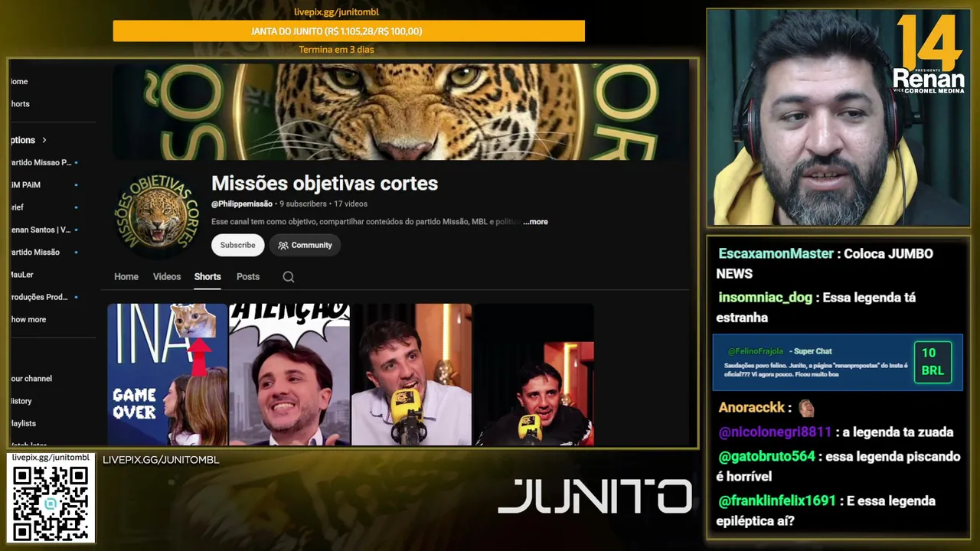Click the magnifier search icon beside Posts tab
Viewport: 980px width, 551px height.
coord(289,277)
